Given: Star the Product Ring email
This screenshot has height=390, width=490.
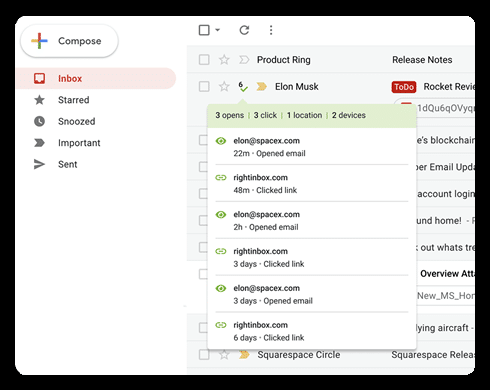Looking at the screenshot, I should pyautogui.click(x=224, y=60).
